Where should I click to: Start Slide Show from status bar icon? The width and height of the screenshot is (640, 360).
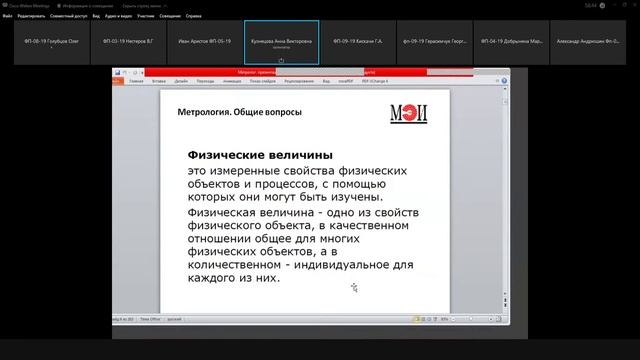pos(435,319)
